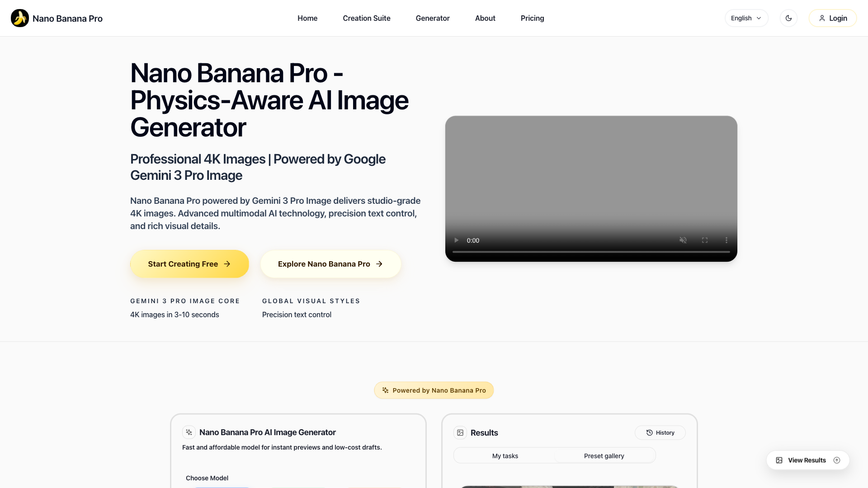Open the Pricing page
Viewport: 868px width, 488px height.
point(532,18)
